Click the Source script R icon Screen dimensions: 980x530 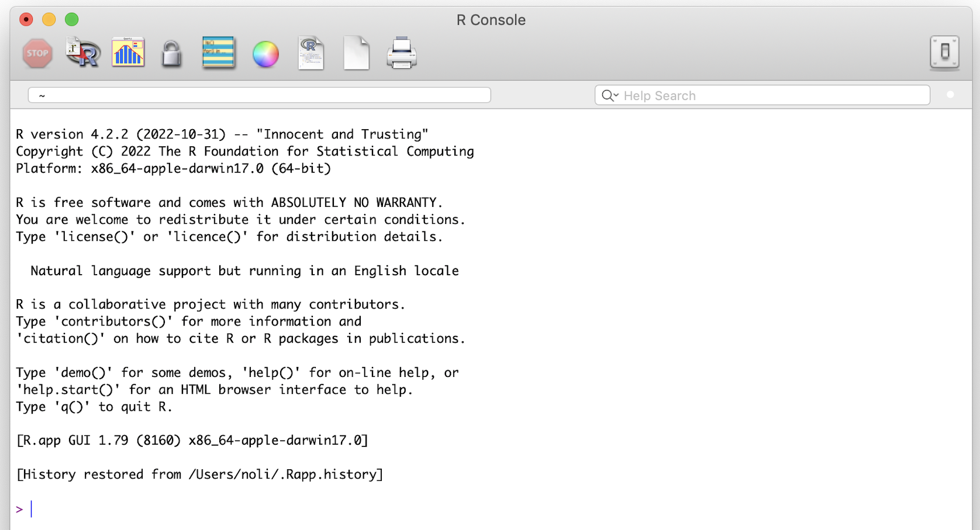(x=82, y=53)
